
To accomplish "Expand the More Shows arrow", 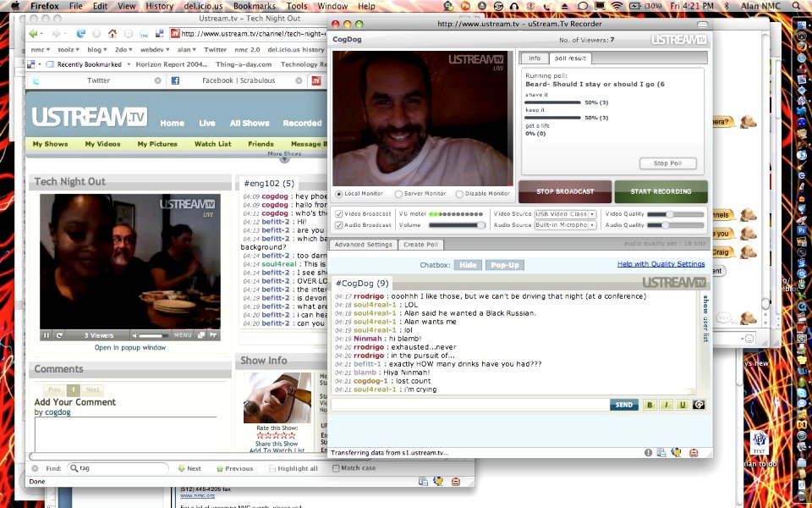I will 284,160.
